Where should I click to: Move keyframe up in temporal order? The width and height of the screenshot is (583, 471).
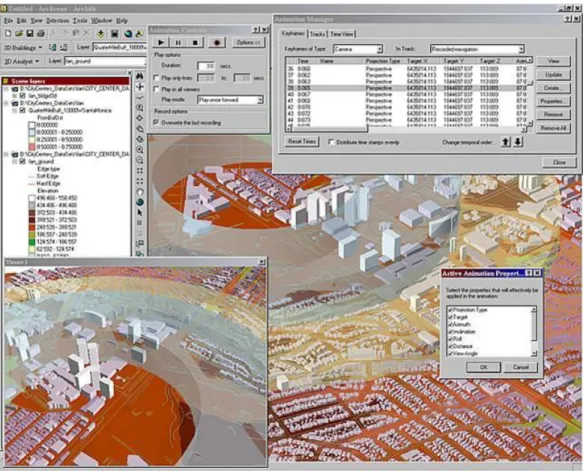point(506,142)
